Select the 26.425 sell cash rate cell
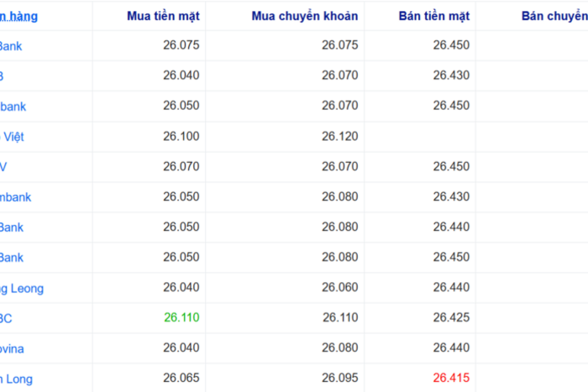588x392 pixels. 451,317
